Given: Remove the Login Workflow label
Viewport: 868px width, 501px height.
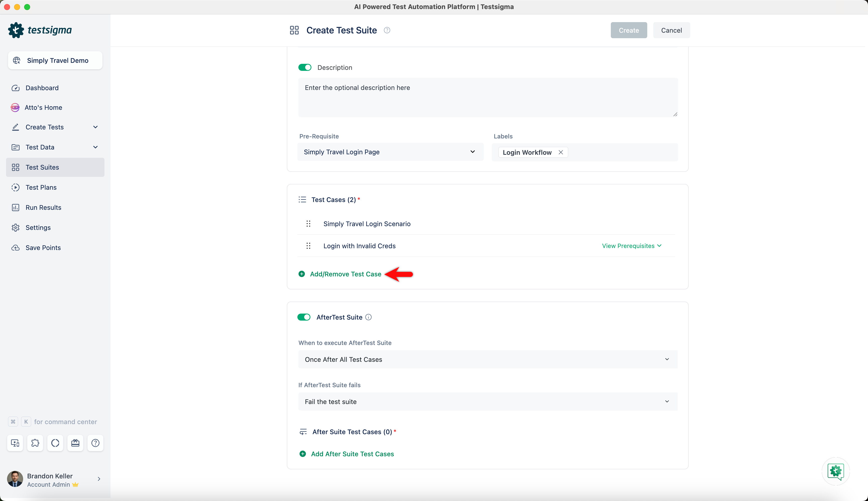Looking at the screenshot, I should point(561,153).
